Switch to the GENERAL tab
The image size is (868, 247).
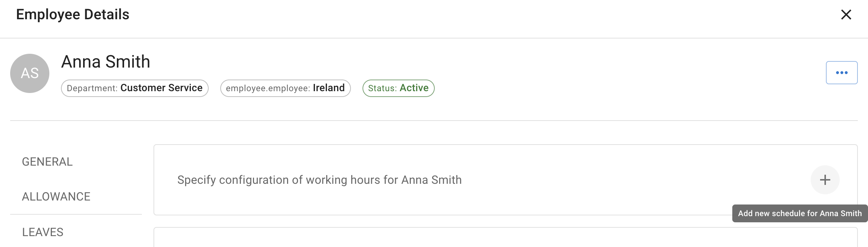coord(47,162)
